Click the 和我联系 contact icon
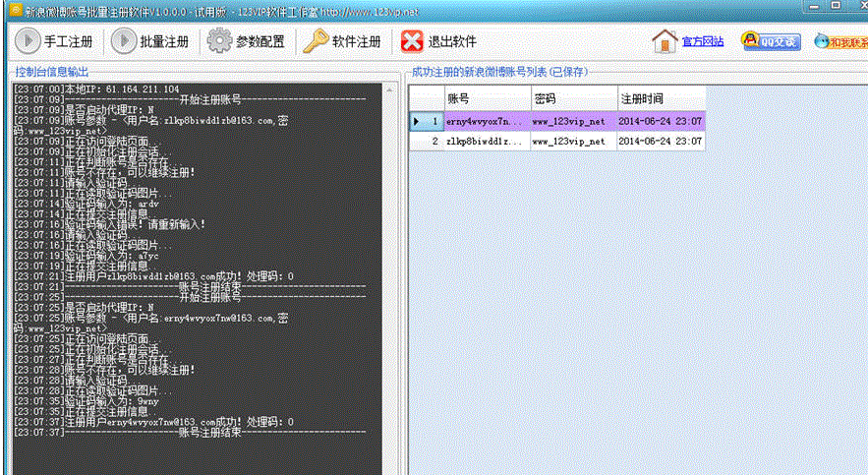 coord(841,41)
